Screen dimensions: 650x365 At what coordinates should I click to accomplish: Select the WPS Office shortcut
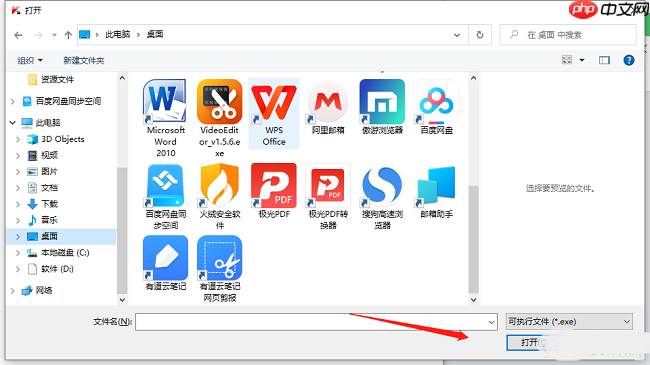(x=274, y=113)
